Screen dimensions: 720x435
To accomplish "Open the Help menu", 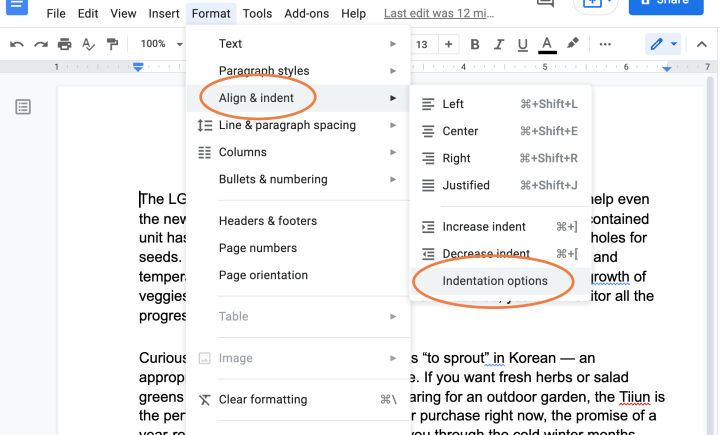I will pyautogui.click(x=354, y=14).
